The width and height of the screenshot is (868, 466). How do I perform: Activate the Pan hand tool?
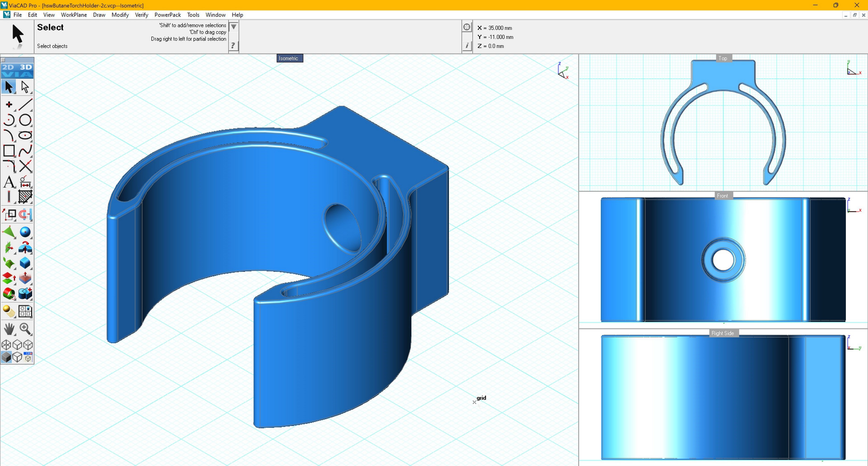(9, 329)
